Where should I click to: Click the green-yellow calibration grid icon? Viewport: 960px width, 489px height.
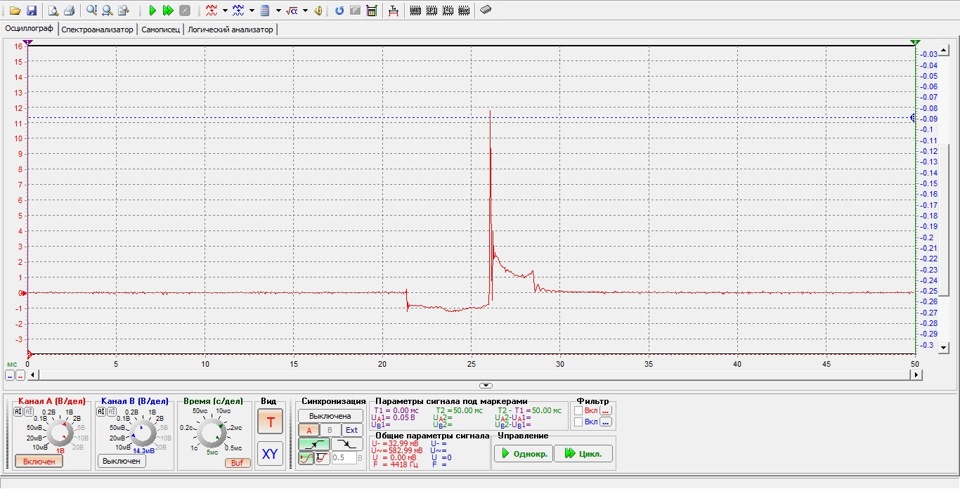point(371,10)
